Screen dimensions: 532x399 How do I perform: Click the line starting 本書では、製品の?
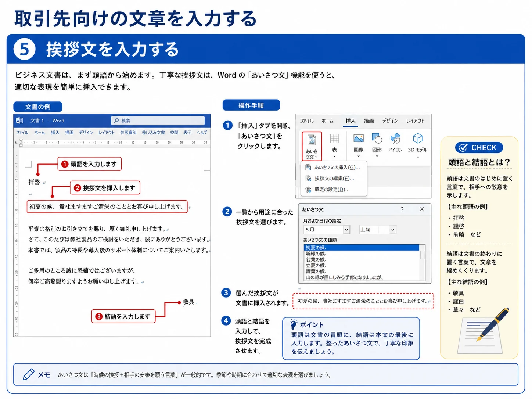point(118,250)
